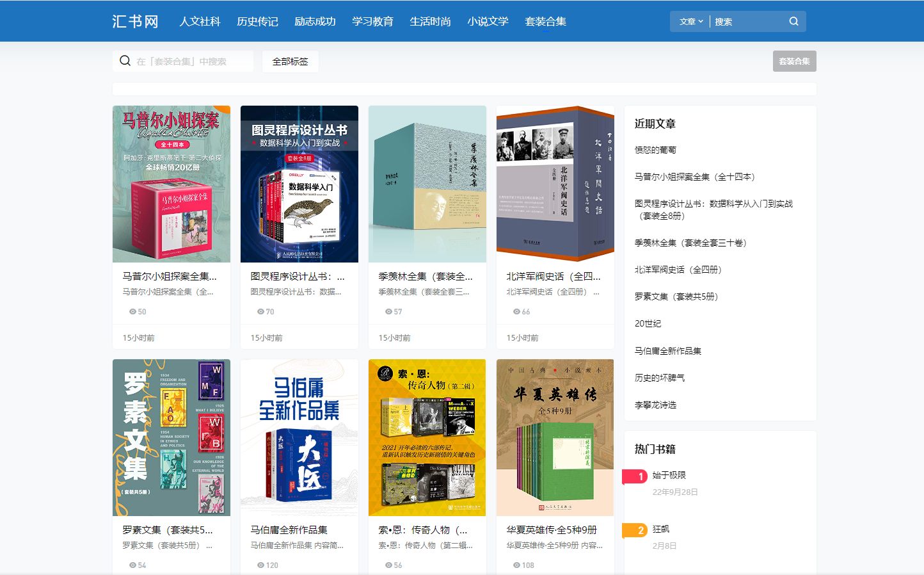Click the 索•恩：传奇人物 card title
Image resolution: width=924 pixels, height=575 pixels.
(x=423, y=530)
